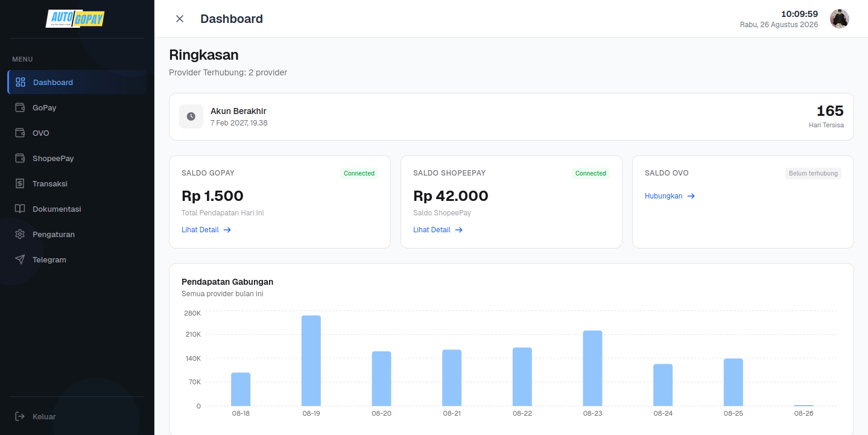Image resolution: width=868 pixels, height=435 pixels.
Task: Click the 08-19 bar in chart
Action: (x=311, y=361)
